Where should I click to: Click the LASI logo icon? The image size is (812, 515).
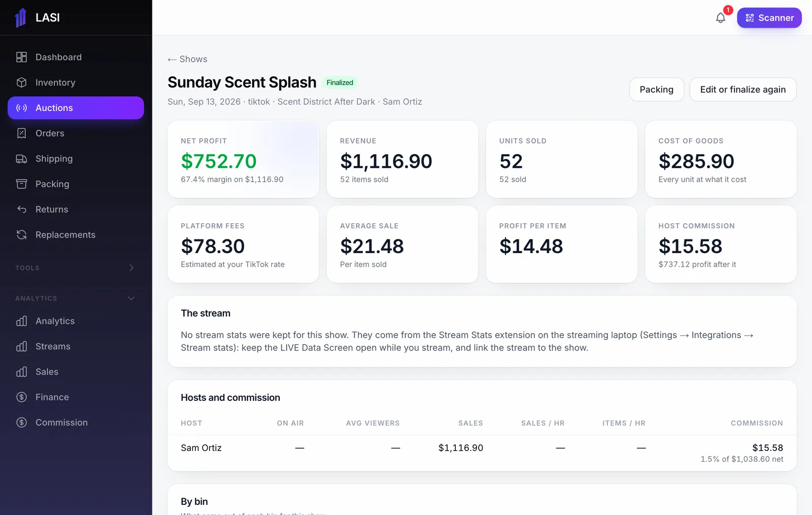pos(21,18)
